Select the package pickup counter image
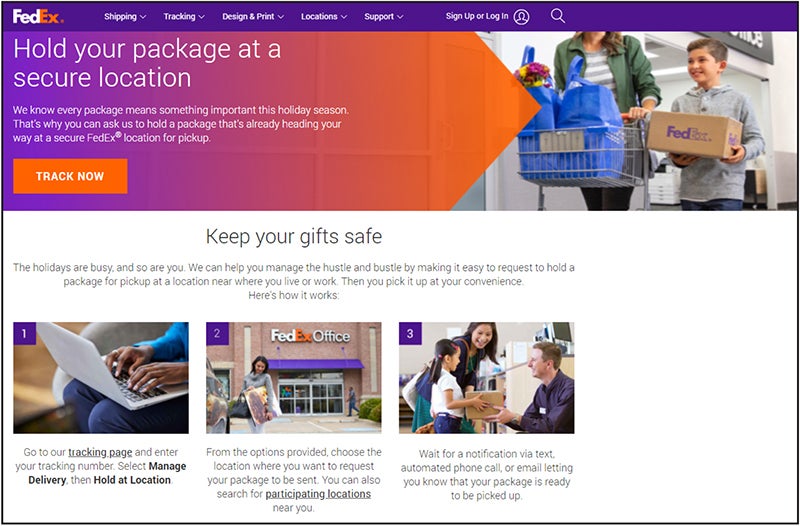Image resolution: width=800 pixels, height=526 pixels. click(x=487, y=378)
